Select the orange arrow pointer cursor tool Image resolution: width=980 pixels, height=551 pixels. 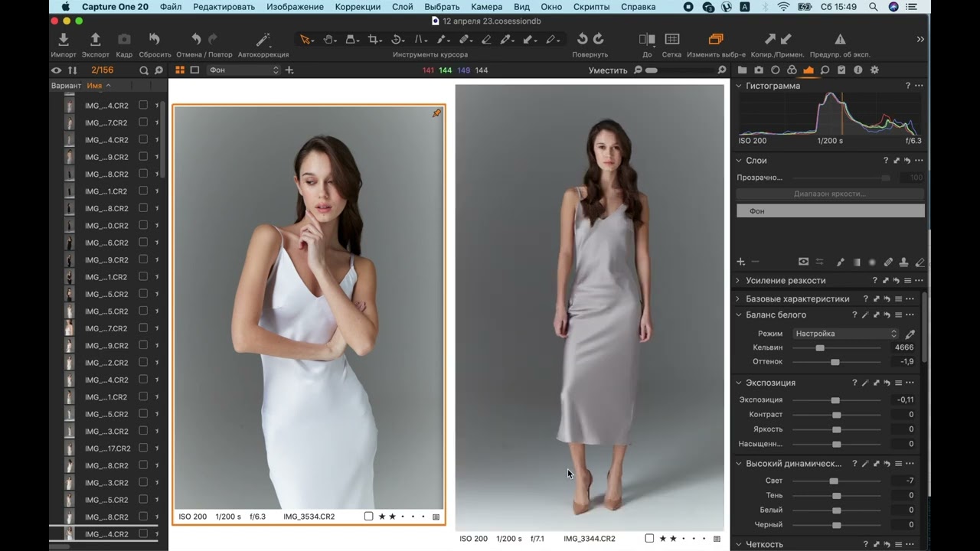point(305,39)
